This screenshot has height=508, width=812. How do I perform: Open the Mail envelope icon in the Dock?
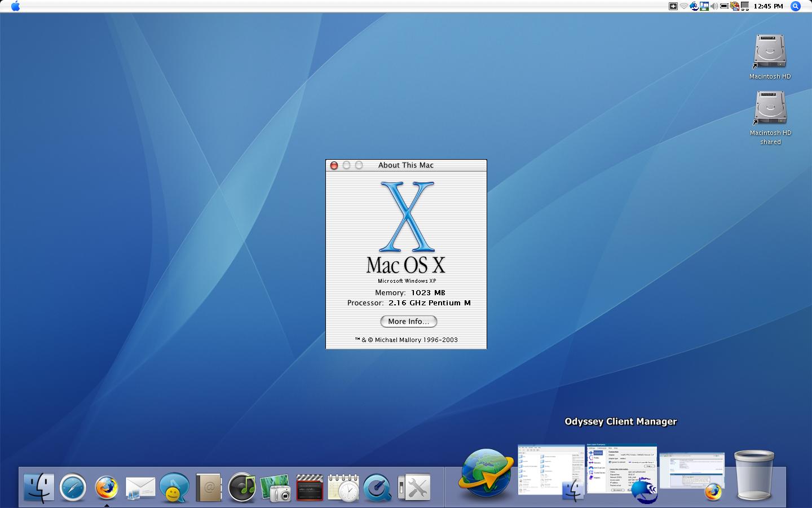(140, 488)
